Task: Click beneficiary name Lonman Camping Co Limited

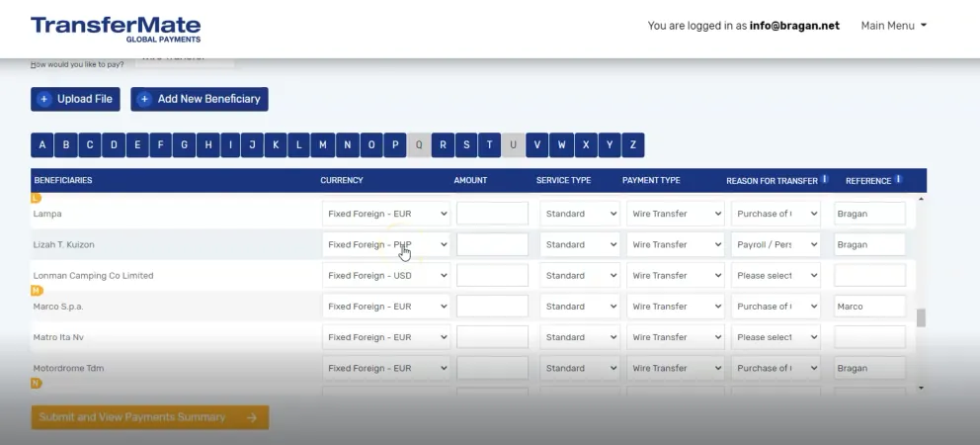Action: click(x=93, y=275)
